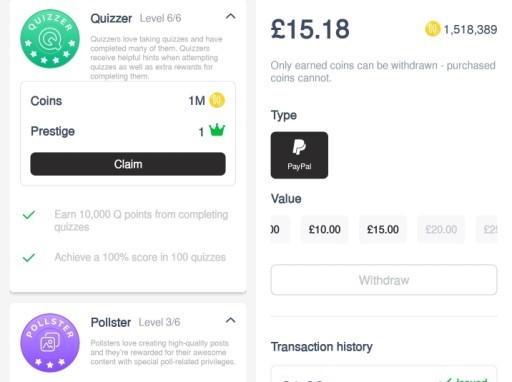Image resolution: width=512 pixels, height=382 pixels.
Task: Select the £10.00 withdrawal value
Action: (324, 229)
